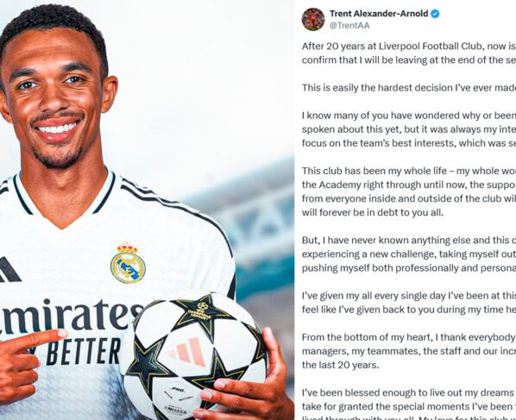Click the PRO label on the ball
The width and height of the screenshot is (516, 420).
point(178,391)
